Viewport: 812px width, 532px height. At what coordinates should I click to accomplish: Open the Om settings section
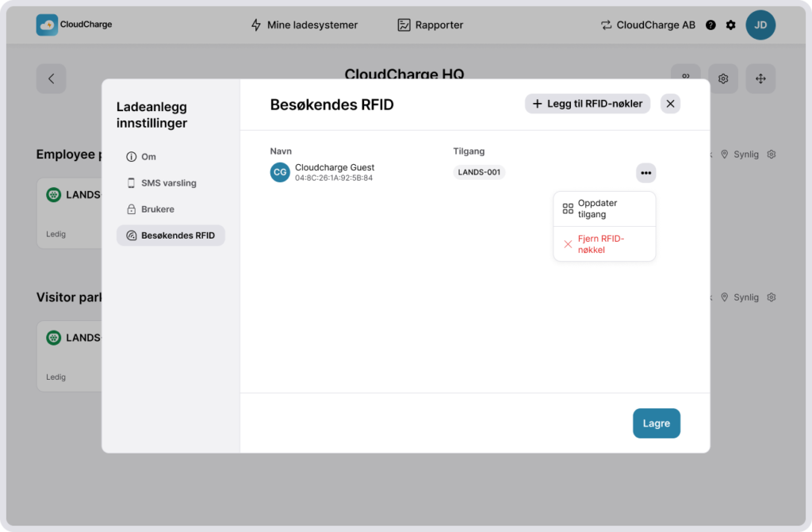point(148,157)
